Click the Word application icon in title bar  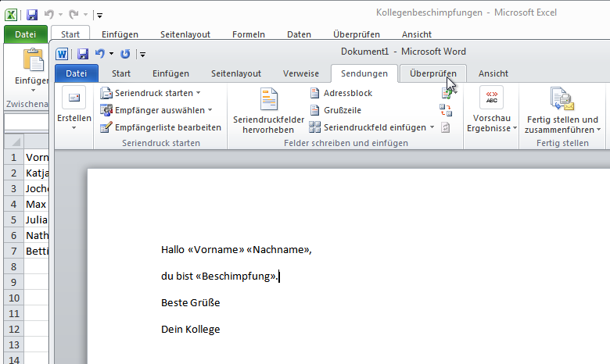click(62, 54)
